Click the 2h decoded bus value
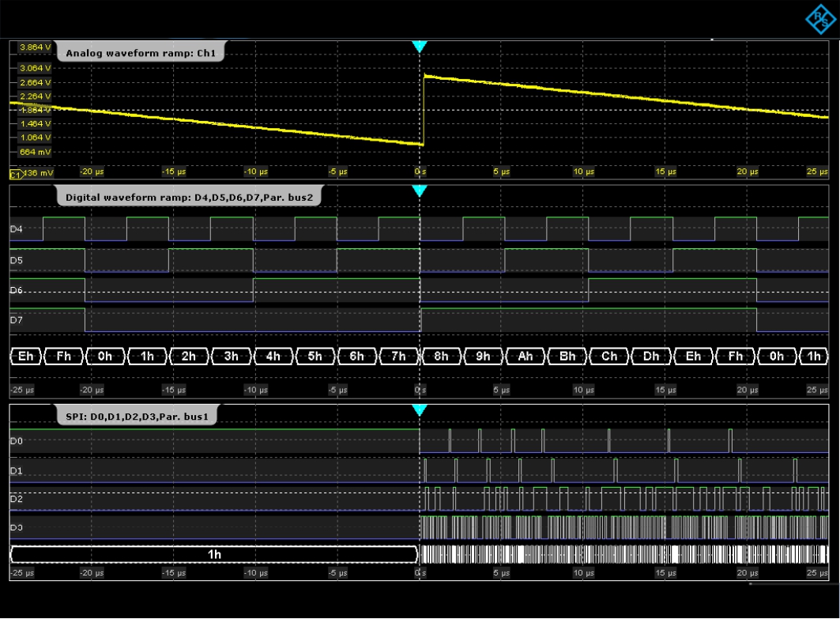Screen dimensions: 840x619 tap(189, 356)
